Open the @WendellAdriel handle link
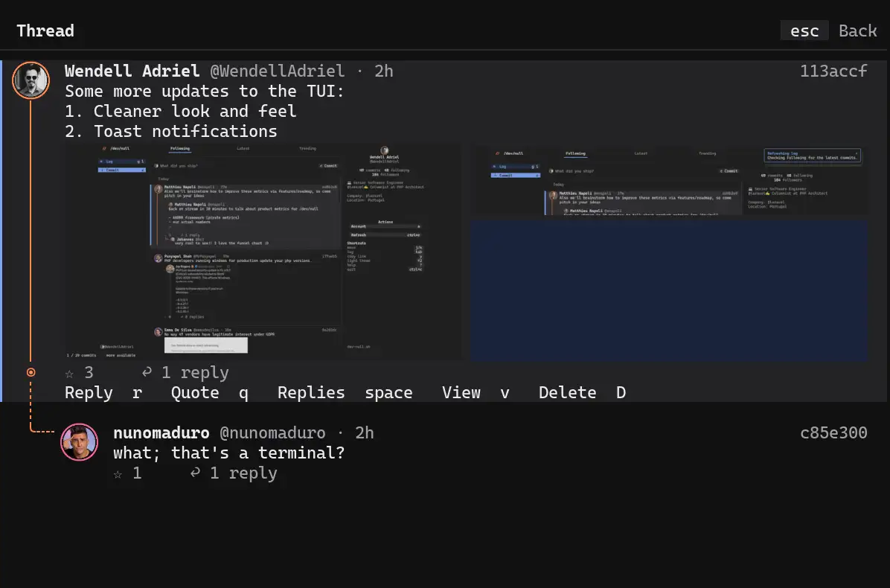Screen dimensions: 890x588 point(277,71)
